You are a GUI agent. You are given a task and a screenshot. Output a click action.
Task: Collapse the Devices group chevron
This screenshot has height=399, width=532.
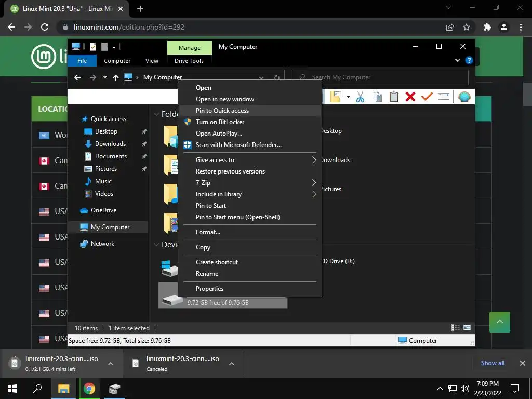point(156,244)
